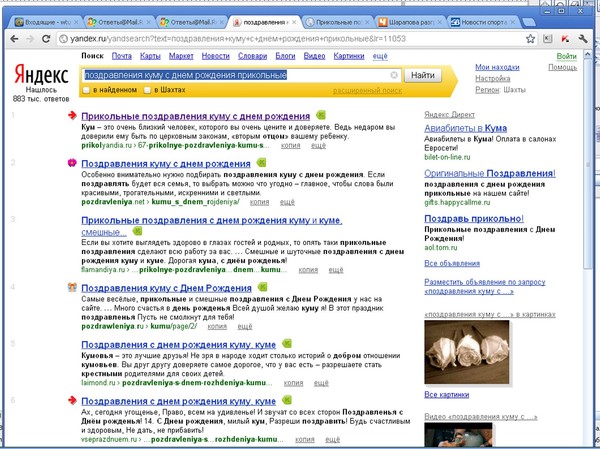
Task: Expand 'ещё' under the pozdrawleniya.ru result
Action: pos(245,327)
